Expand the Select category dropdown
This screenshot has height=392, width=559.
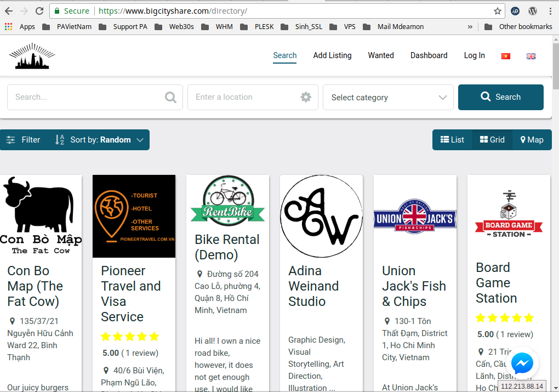point(388,98)
